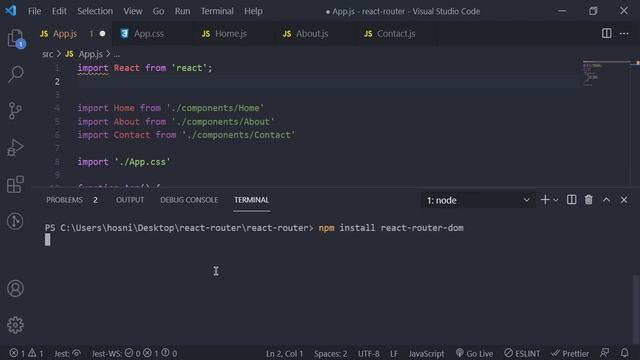This screenshot has height=360, width=640.
Task: Switch to the OUTPUT panel tab
Action: (130, 200)
